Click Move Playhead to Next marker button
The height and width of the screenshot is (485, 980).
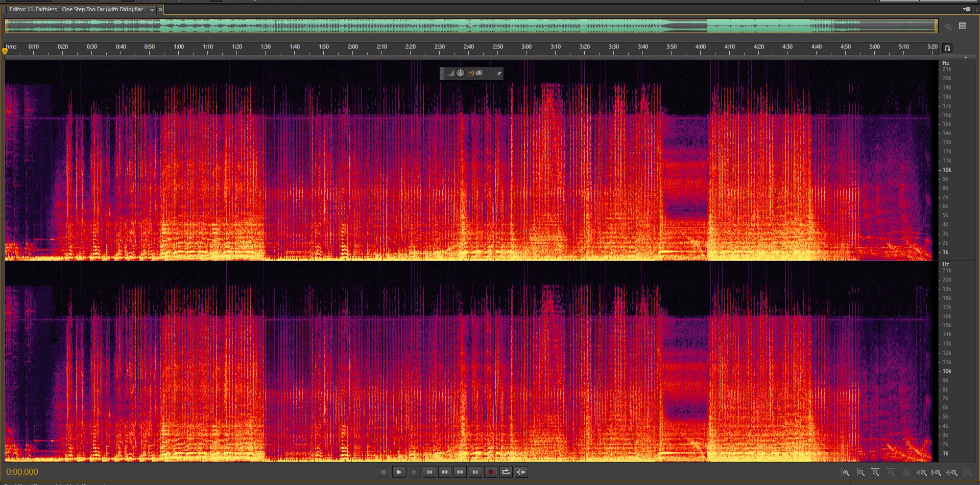coord(475,472)
